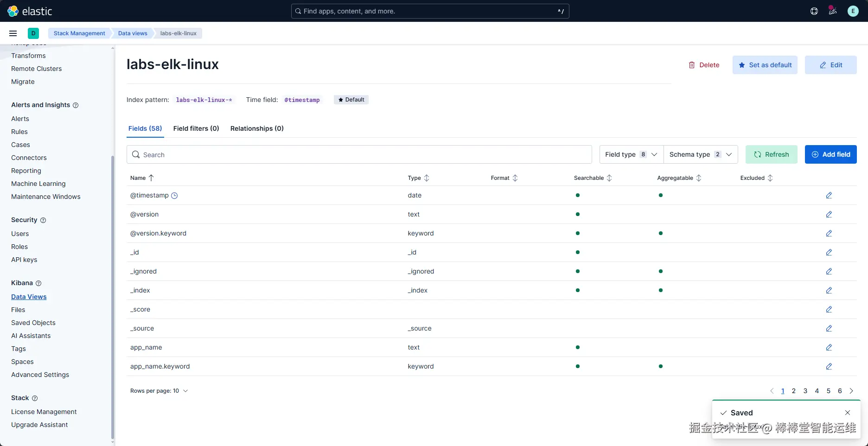Edit the @version.keyword field pencil icon
The width and height of the screenshot is (868, 446).
(x=829, y=233)
